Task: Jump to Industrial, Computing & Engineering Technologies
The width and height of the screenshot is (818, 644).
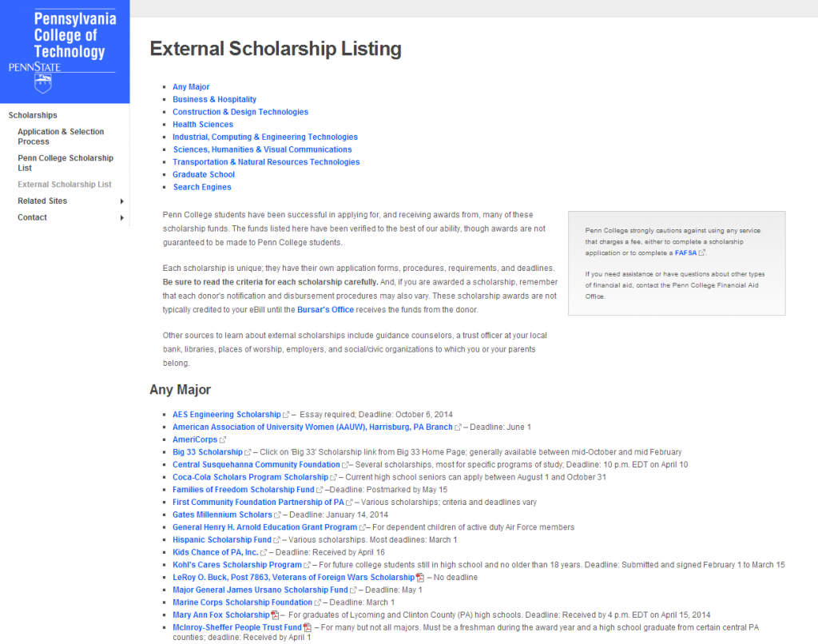Action: pos(265,137)
